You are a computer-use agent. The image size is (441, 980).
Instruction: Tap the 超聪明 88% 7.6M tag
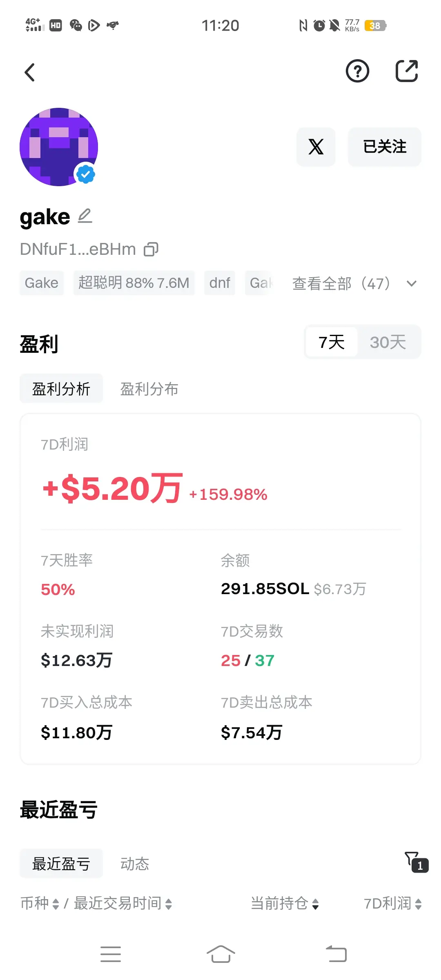[x=134, y=283]
